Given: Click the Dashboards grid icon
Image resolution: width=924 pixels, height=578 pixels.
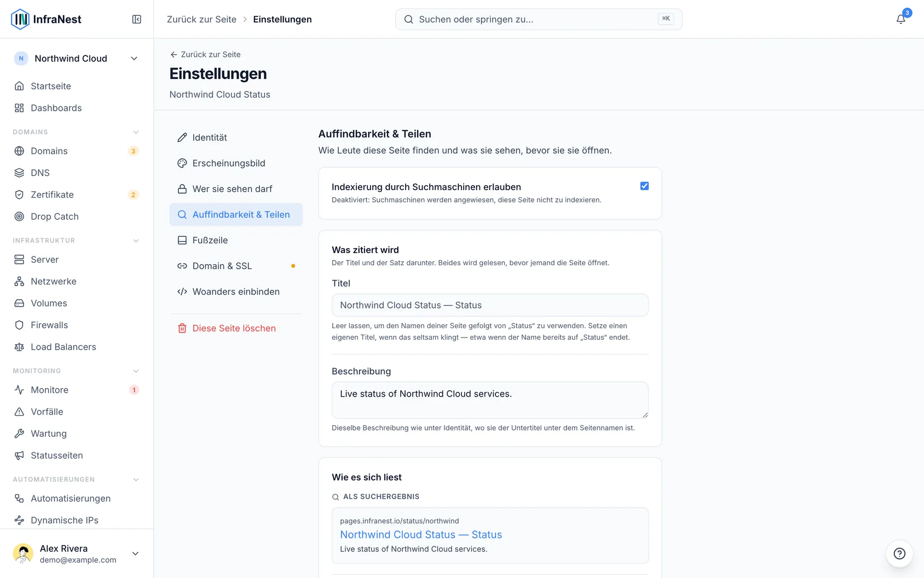Looking at the screenshot, I should click(x=19, y=108).
